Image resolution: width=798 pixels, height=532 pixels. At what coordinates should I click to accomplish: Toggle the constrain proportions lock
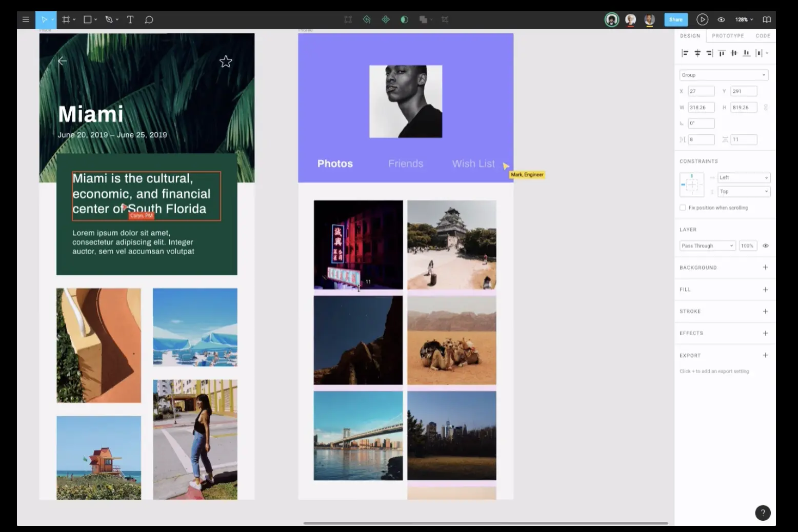766,108
